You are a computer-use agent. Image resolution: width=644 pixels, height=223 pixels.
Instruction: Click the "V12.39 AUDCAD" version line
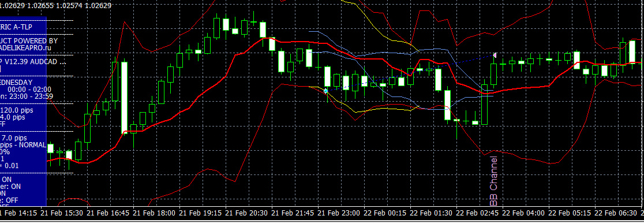point(35,62)
